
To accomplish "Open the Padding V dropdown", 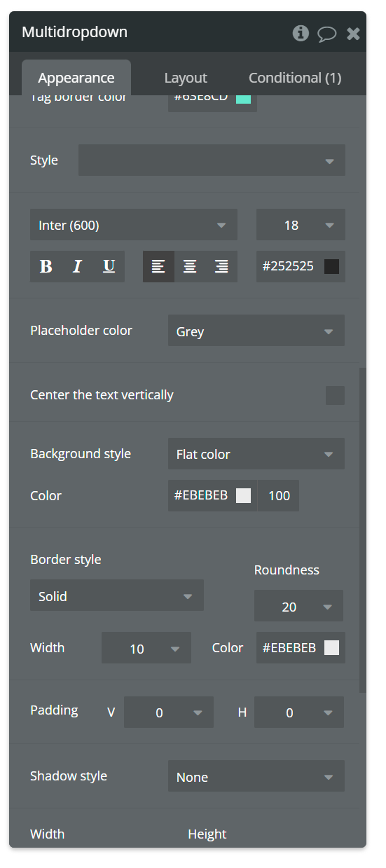I will [x=169, y=712].
